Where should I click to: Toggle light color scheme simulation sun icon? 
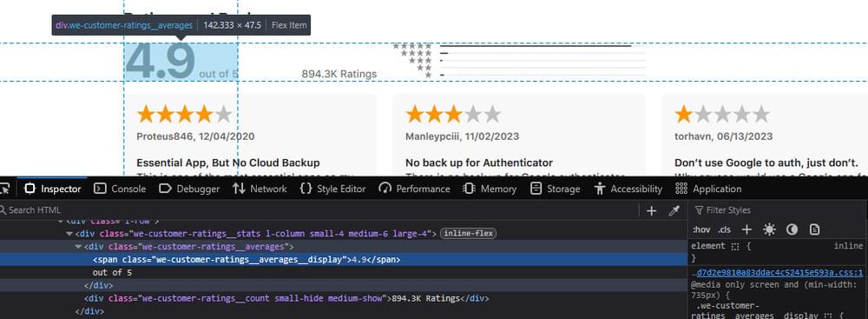click(769, 229)
